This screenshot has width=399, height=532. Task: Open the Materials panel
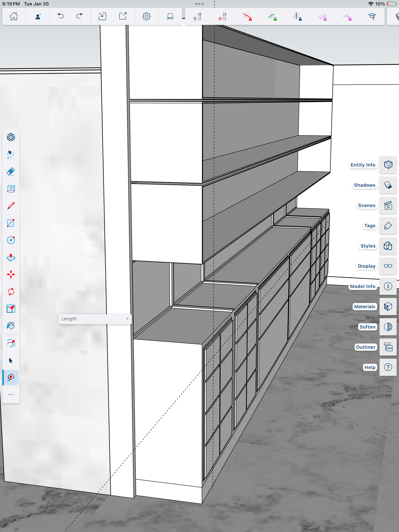click(388, 307)
